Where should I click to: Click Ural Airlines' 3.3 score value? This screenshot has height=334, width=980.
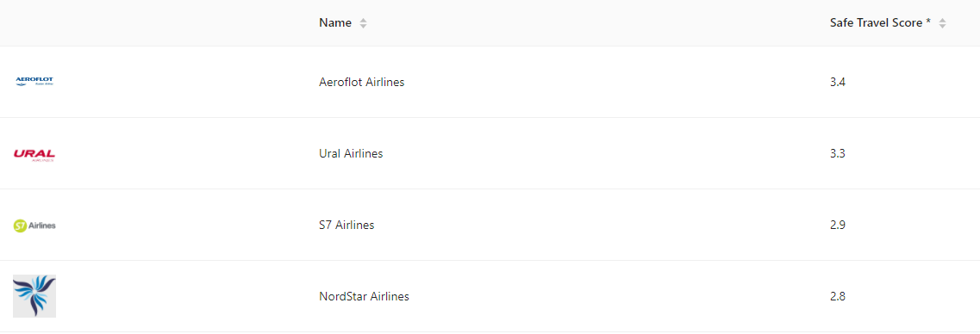[838, 153]
